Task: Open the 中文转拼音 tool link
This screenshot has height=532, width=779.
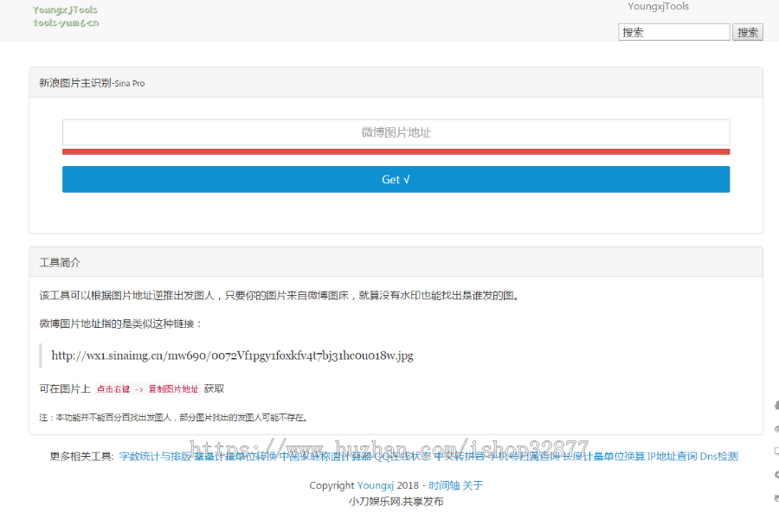Action: [x=459, y=456]
